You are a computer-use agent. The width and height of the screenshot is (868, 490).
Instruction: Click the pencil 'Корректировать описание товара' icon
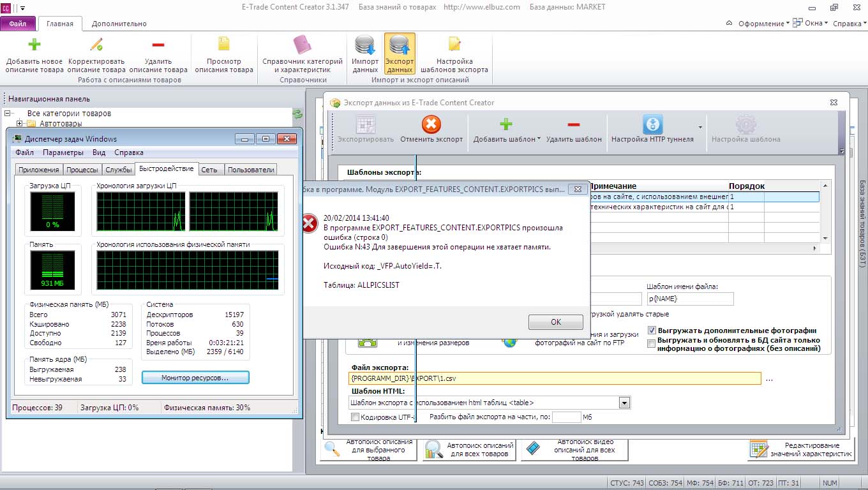point(96,45)
